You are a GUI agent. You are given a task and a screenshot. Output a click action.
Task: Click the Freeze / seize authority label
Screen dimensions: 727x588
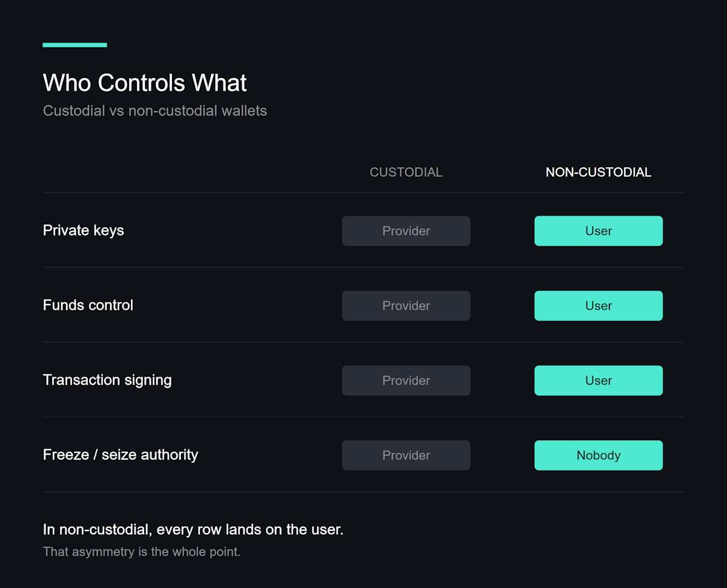pyautogui.click(x=121, y=455)
